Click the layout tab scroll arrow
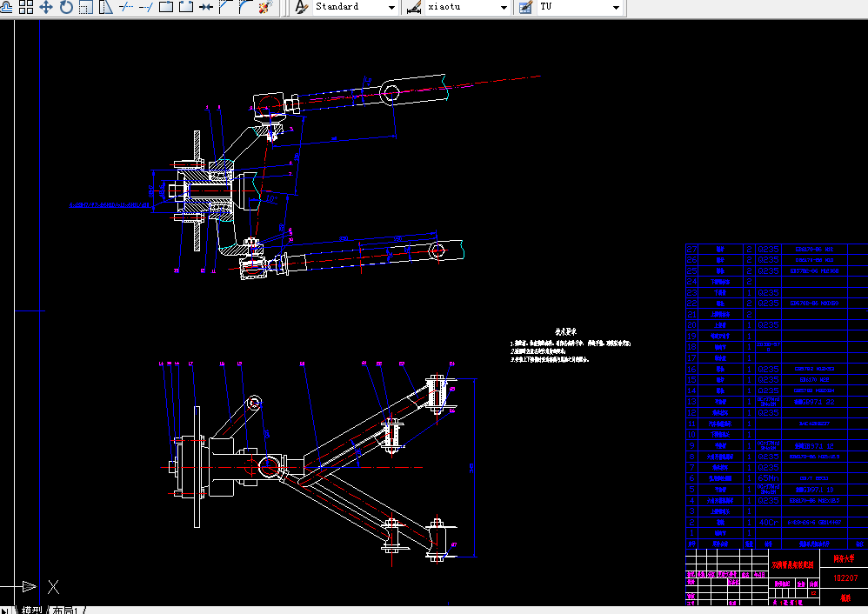This screenshot has width=868, height=614. (x=5, y=610)
